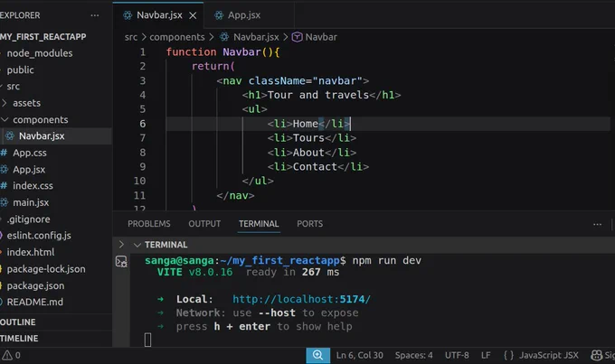Image resolution: width=615 pixels, height=364 pixels.
Task: Open the .gitignore file
Action: point(28,219)
